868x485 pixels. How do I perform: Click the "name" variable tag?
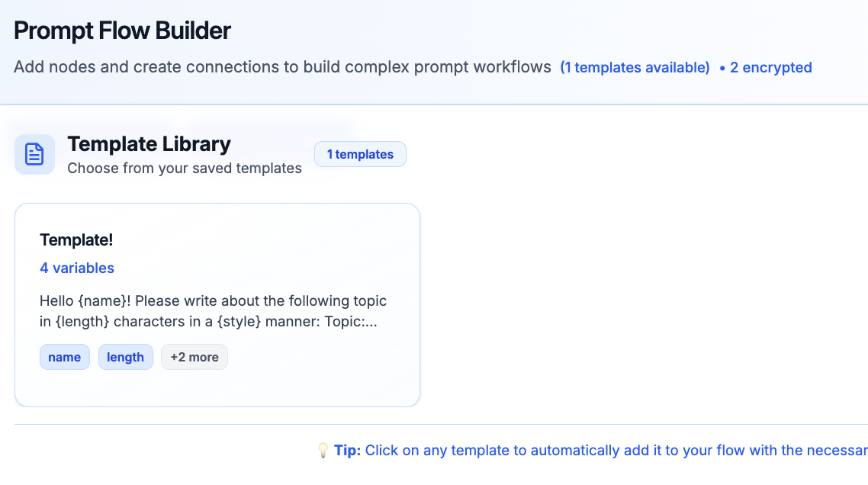pyautogui.click(x=64, y=357)
